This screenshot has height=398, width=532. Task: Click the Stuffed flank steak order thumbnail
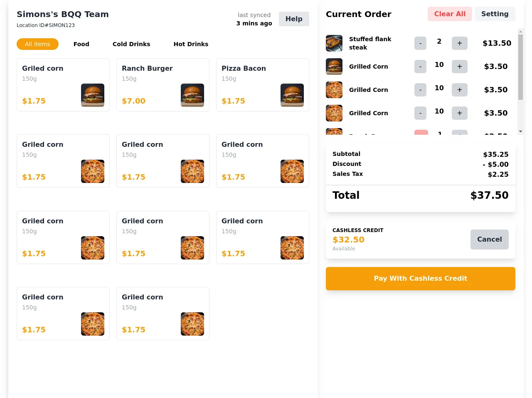pyautogui.click(x=334, y=43)
